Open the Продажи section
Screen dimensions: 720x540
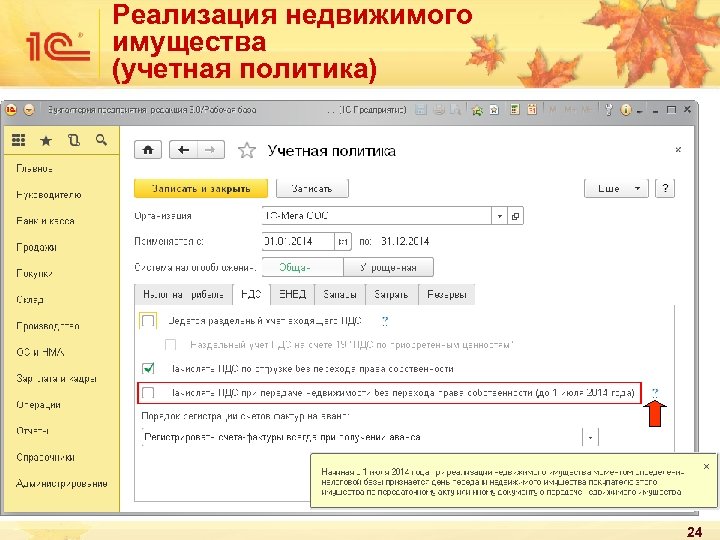pyautogui.click(x=36, y=247)
